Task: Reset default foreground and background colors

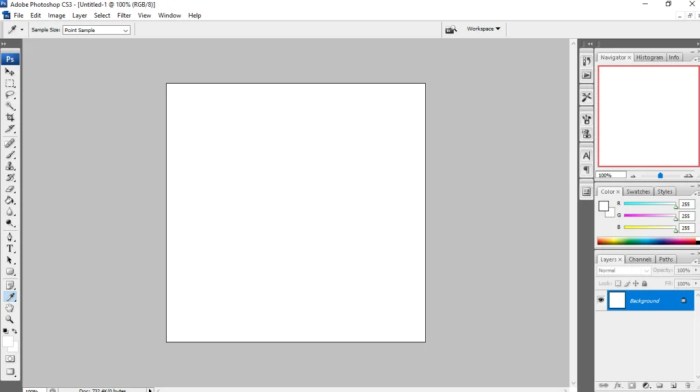Action: [5, 331]
